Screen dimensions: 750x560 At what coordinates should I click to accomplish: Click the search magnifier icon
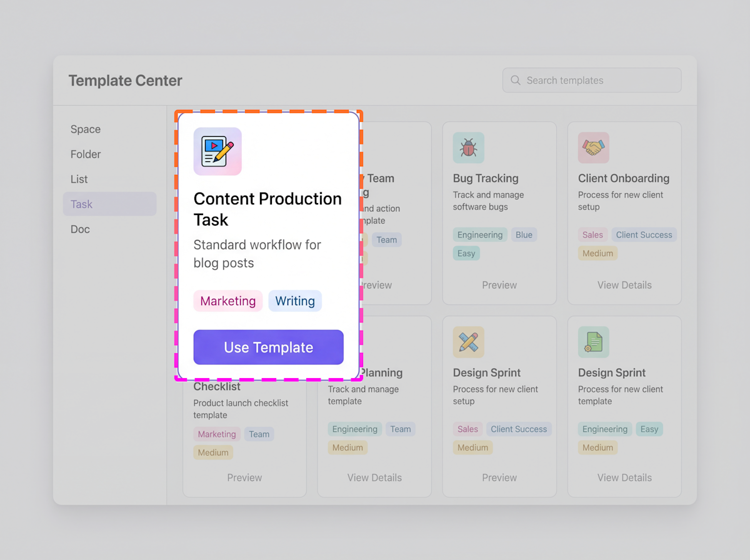tap(516, 80)
